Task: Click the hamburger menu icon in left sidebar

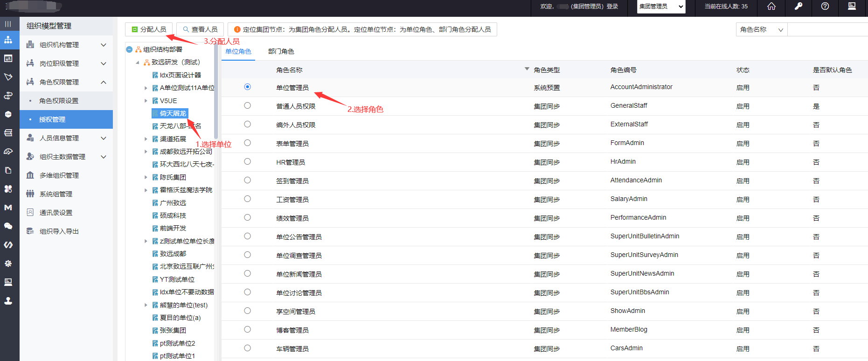Action: pyautogui.click(x=8, y=24)
